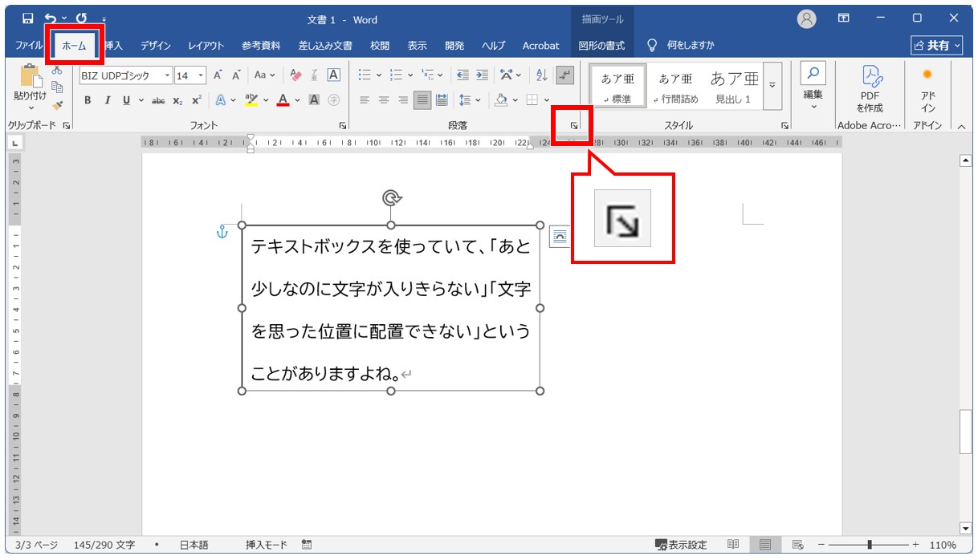The width and height of the screenshot is (978, 560).
Task: Open the underline style dropdown arrow
Action: 141,100
